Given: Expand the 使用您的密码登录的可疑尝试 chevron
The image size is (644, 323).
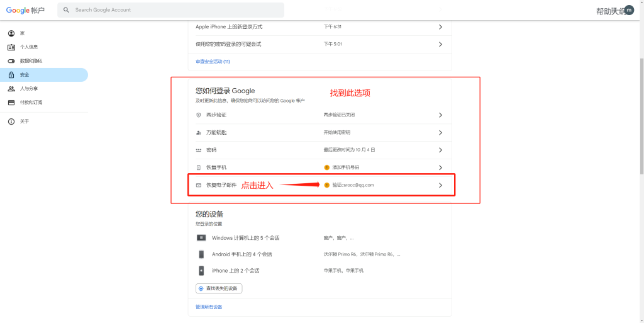Looking at the screenshot, I should [440, 44].
